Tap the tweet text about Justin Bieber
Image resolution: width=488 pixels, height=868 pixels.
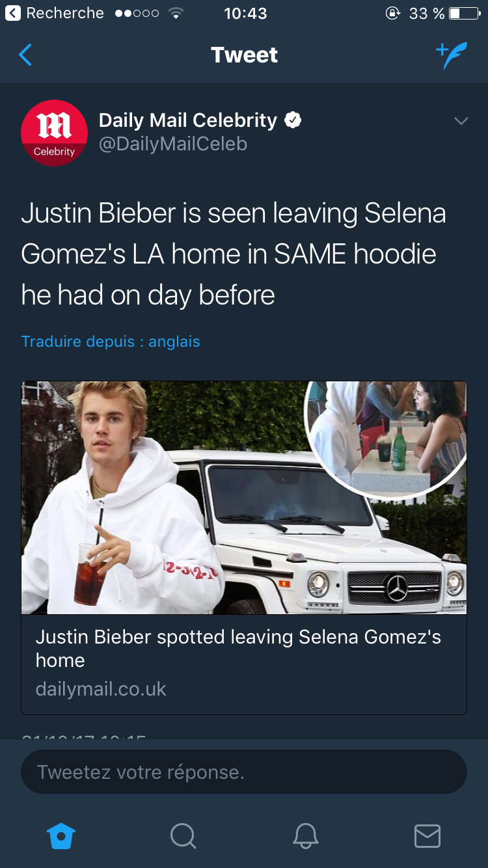234,254
